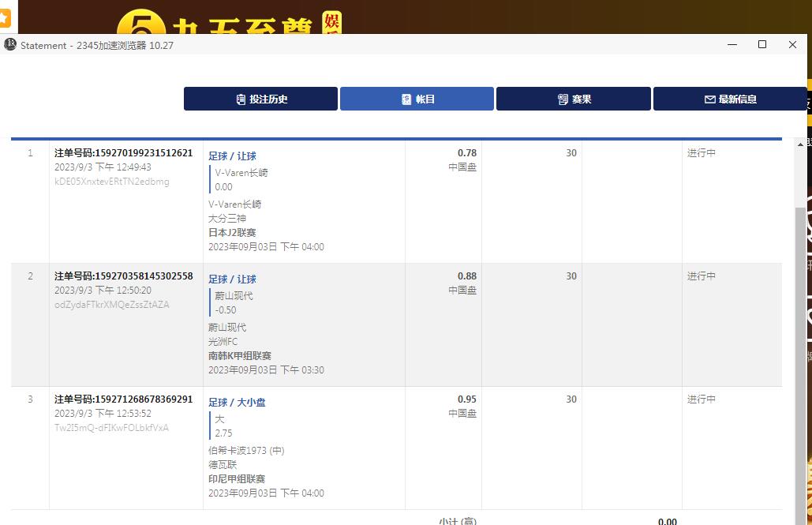
Task: Open the 足球 / 让球 link in row 2
Action: coord(232,279)
